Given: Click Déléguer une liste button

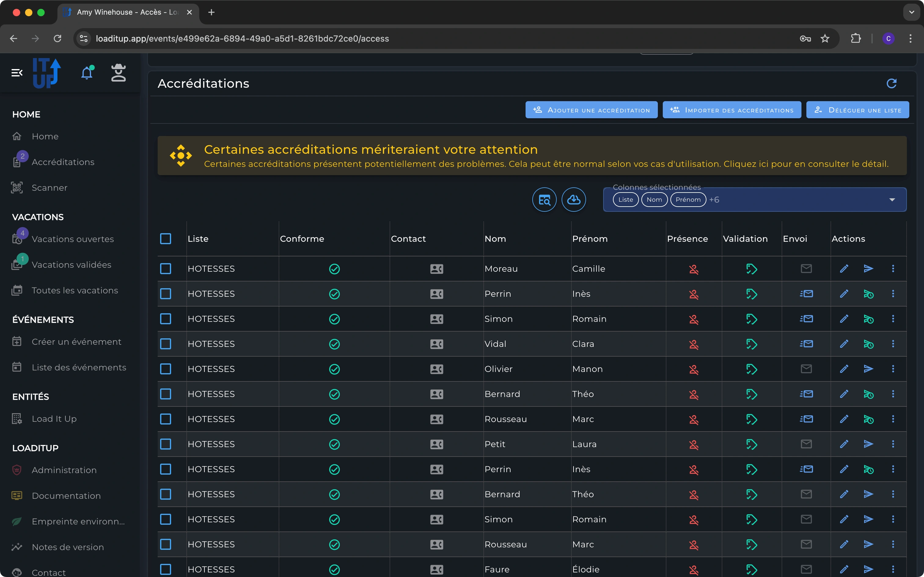Looking at the screenshot, I should [857, 110].
